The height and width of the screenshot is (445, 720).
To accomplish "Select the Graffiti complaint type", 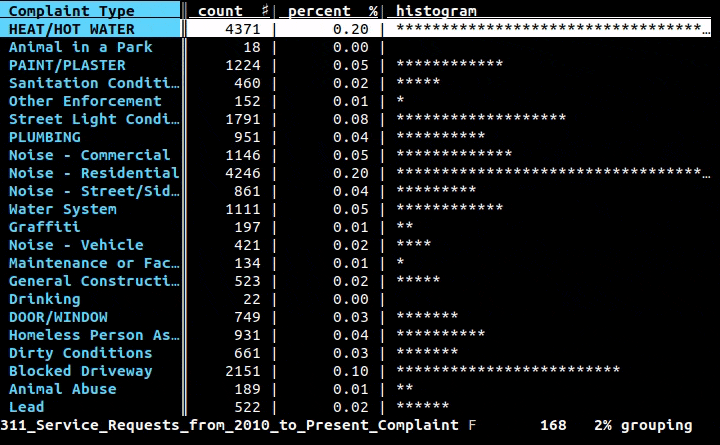I will [x=45, y=227].
